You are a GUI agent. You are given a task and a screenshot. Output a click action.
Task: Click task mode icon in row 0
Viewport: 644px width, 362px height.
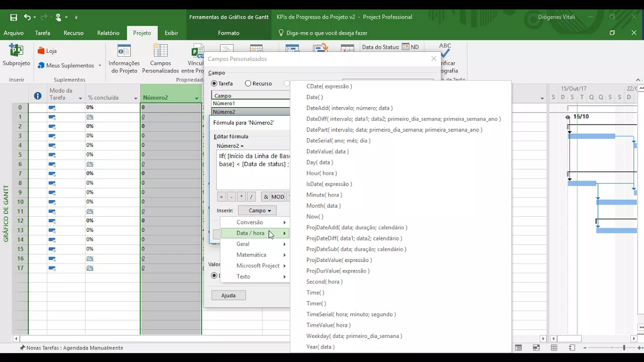tap(52, 108)
